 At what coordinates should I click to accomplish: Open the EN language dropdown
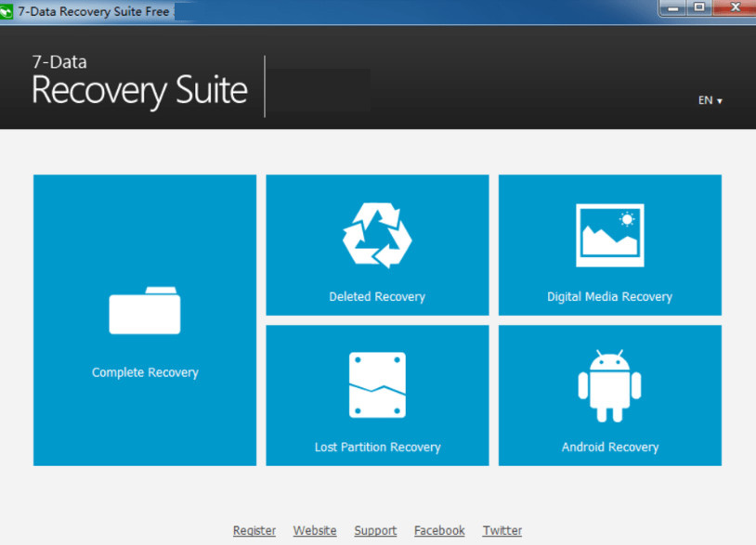pos(710,100)
